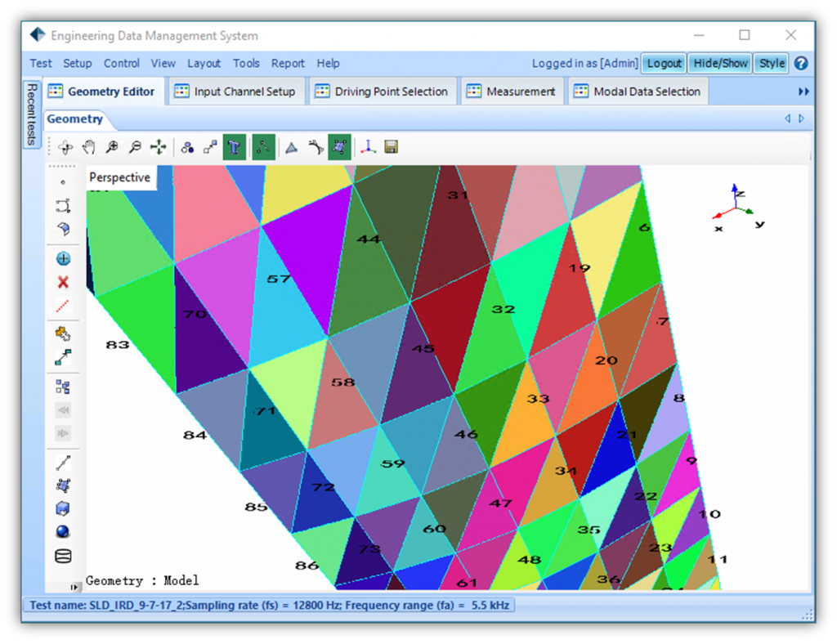
Task: Select the small point tool in sidebar
Action: [x=63, y=182]
